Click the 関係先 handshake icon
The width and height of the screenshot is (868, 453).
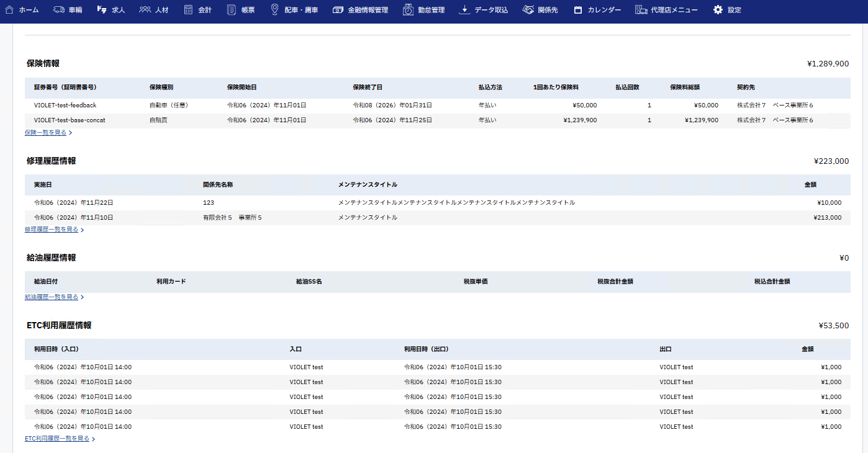(528, 10)
